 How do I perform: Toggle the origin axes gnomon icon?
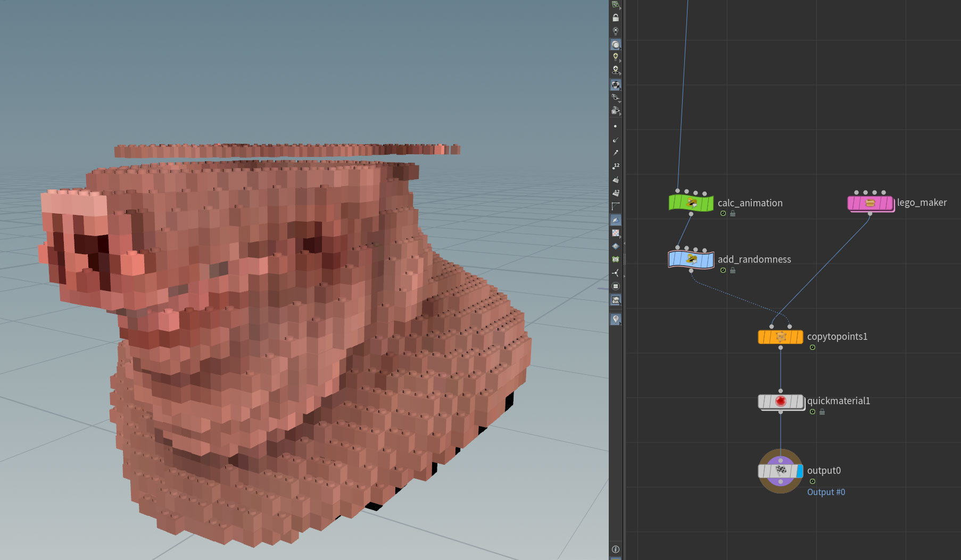pos(616,273)
